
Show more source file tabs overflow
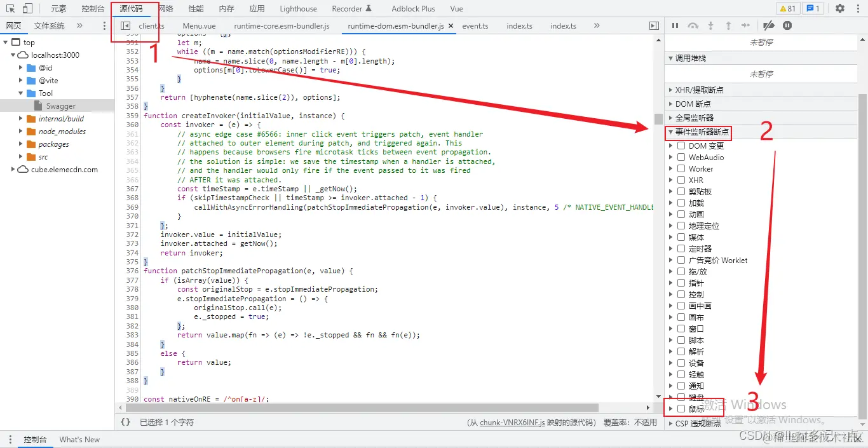(597, 26)
